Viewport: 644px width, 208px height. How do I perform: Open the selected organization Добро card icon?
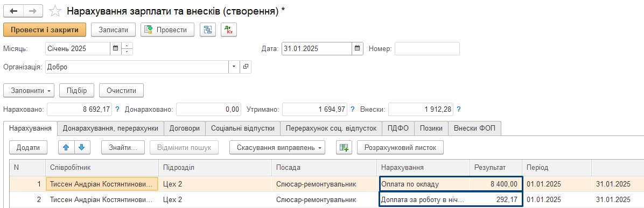coord(246,67)
